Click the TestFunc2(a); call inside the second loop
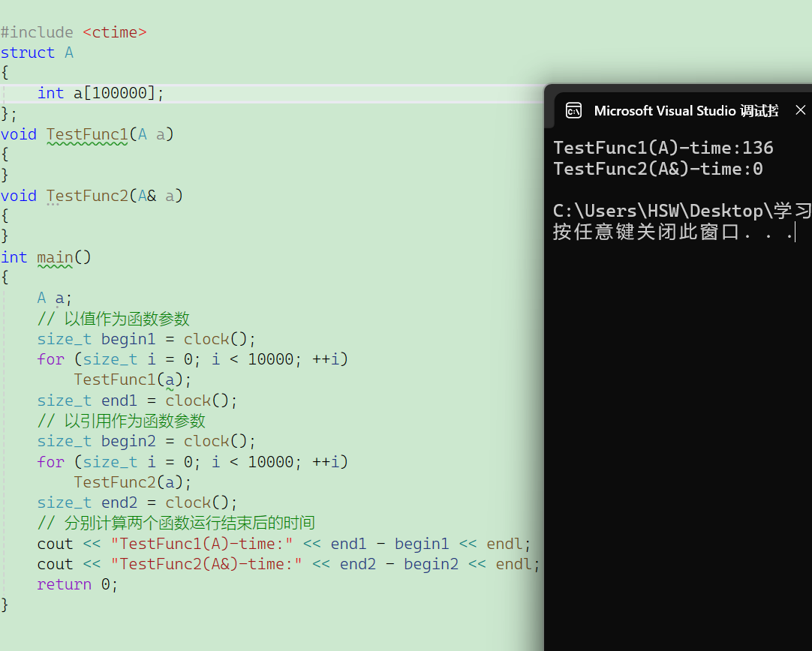 point(133,482)
